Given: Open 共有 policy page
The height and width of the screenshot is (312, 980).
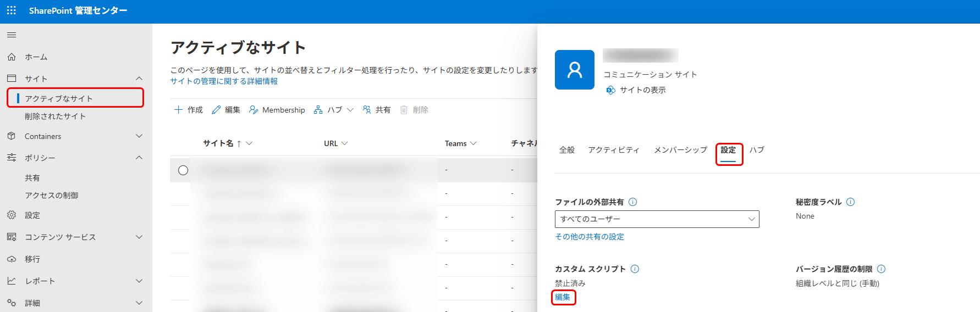Looking at the screenshot, I should click(x=32, y=178).
